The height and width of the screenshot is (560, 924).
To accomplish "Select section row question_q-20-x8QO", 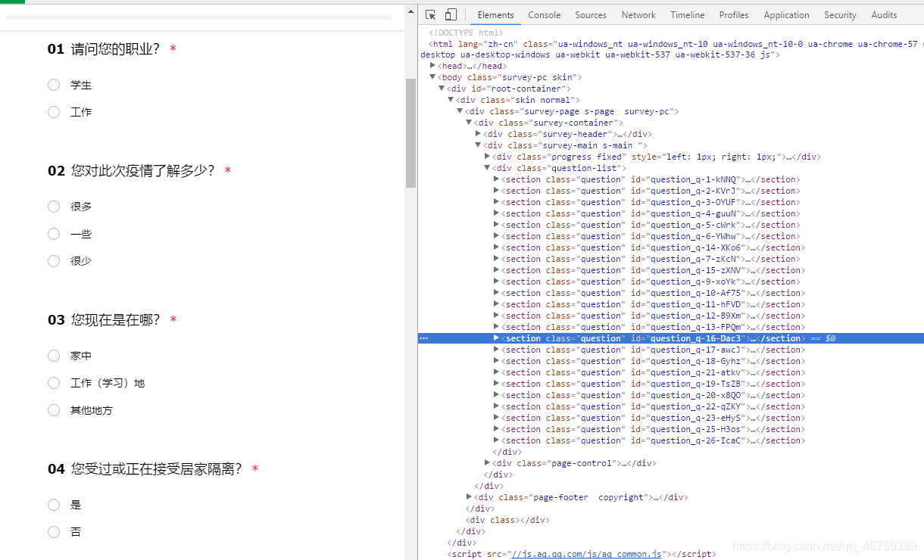I will (653, 395).
